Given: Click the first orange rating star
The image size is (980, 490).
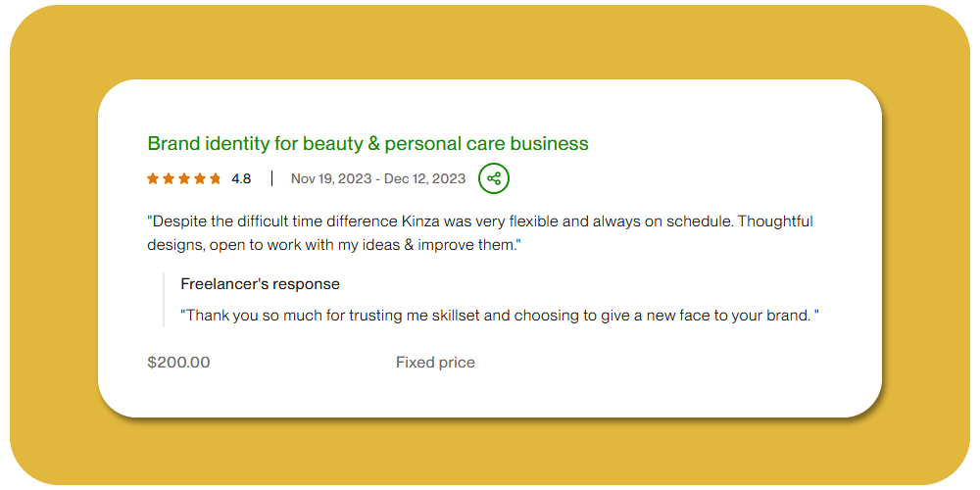Looking at the screenshot, I should point(153,178).
